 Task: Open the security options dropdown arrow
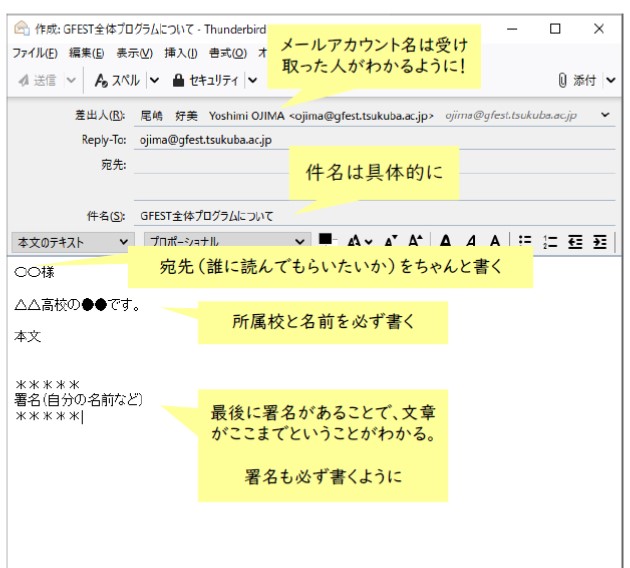tap(252, 80)
